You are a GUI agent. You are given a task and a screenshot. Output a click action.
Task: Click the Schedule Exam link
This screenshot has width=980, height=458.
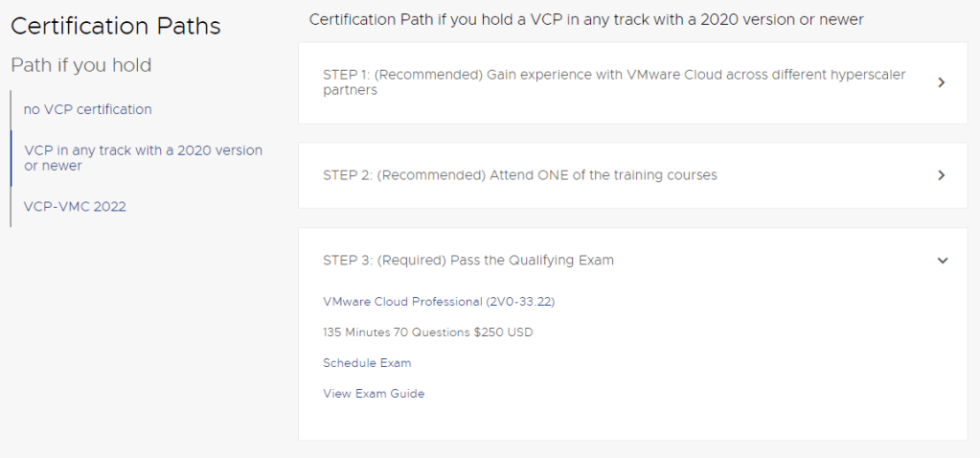tap(367, 363)
